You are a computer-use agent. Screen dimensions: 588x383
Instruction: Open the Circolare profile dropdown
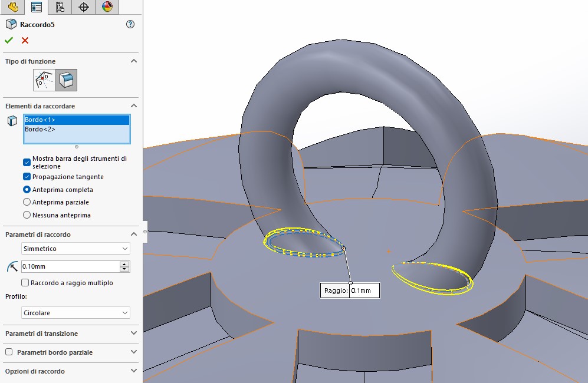(75, 312)
